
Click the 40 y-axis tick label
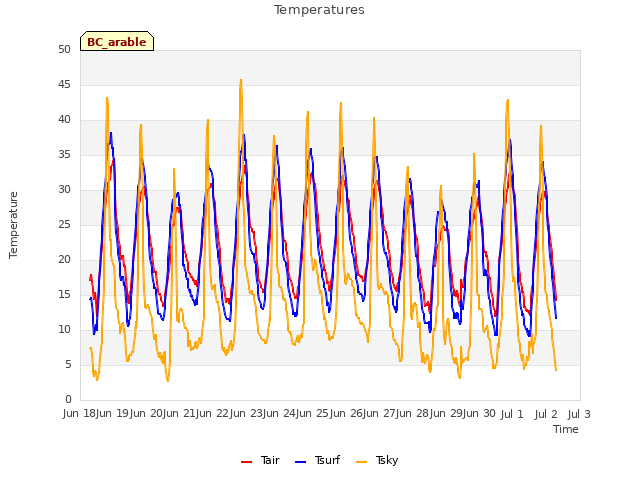(x=64, y=120)
